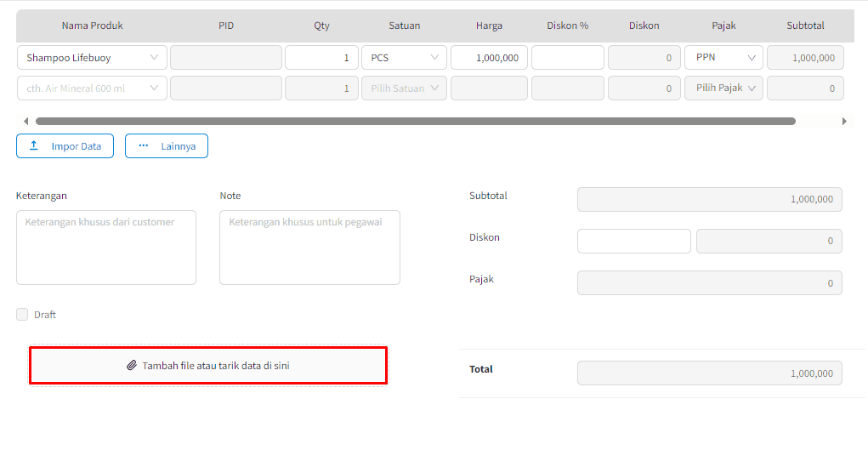Image resolution: width=868 pixels, height=450 pixels.
Task: Click the Qty field with Shampoo Lifebuoy
Action: coord(321,58)
